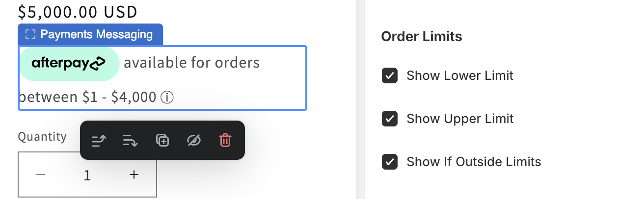Toggle the Show Upper Limit checkbox
644x199 pixels.
(389, 119)
